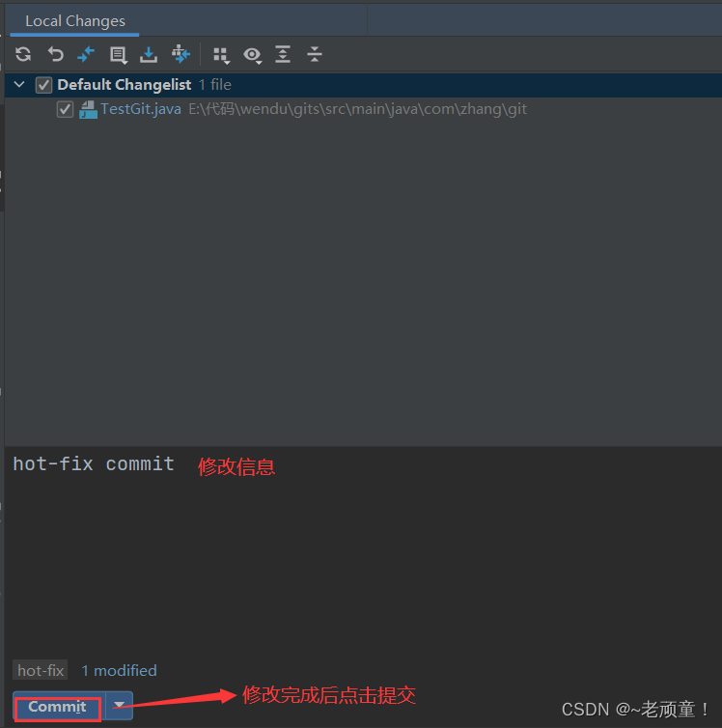Click into the commit message field

[x=363, y=550]
